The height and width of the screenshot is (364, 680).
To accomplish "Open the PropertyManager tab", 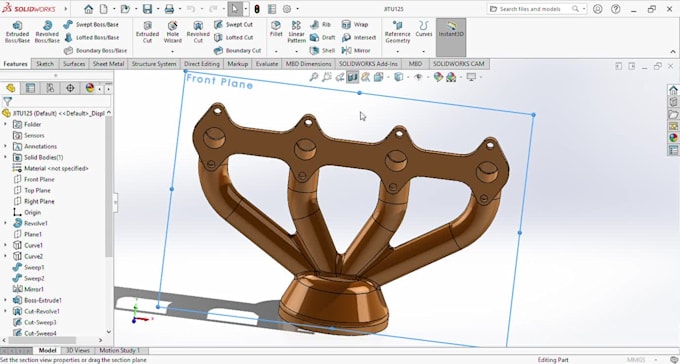I will click(x=30, y=88).
